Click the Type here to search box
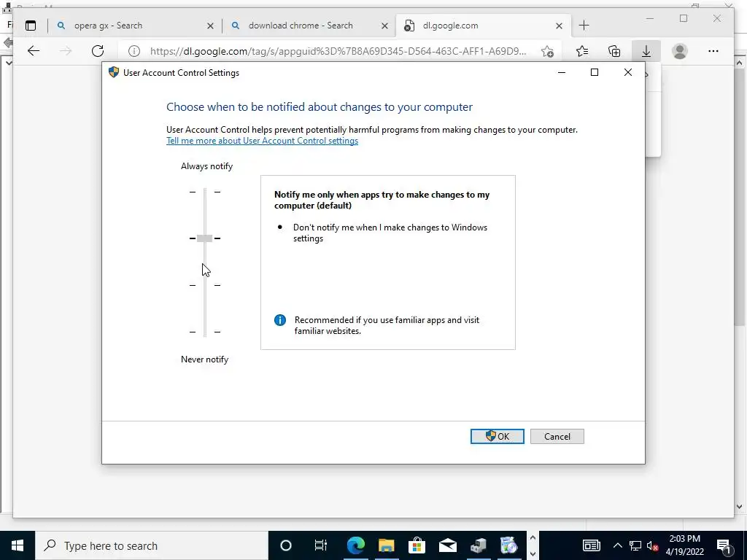 click(152, 545)
